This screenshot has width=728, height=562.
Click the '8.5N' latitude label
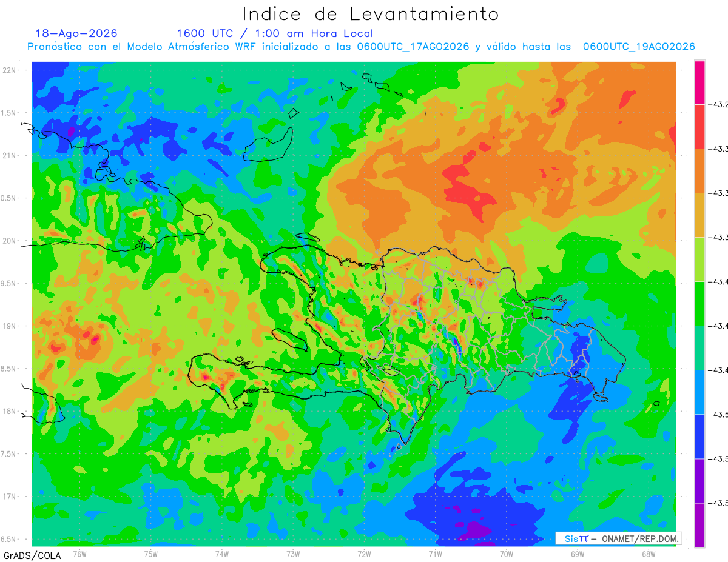pos(9,369)
